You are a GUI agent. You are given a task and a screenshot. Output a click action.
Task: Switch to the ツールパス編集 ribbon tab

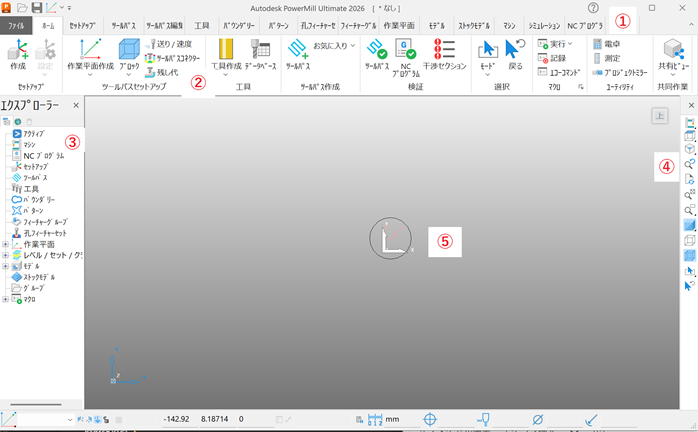pyautogui.click(x=164, y=26)
